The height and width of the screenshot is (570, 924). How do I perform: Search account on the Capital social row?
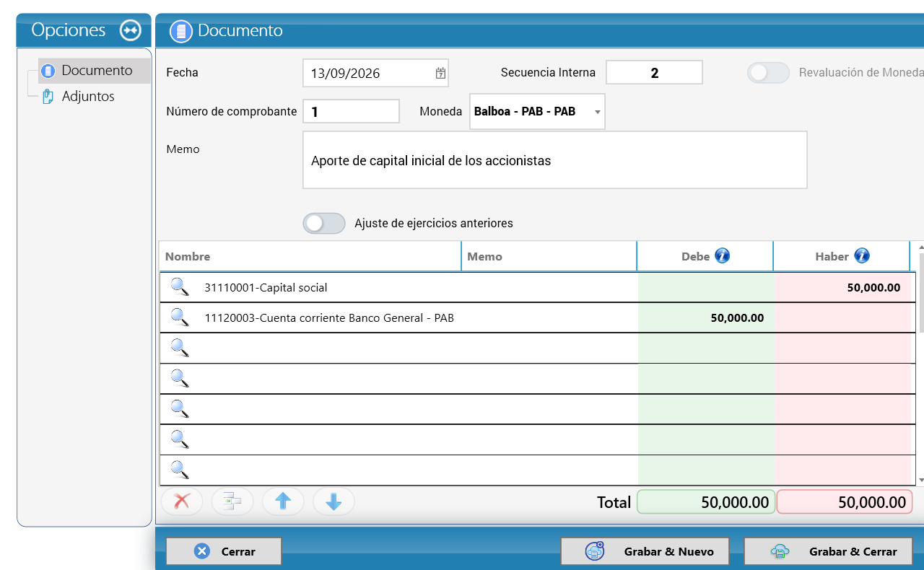pyautogui.click(x=180, y=287)
